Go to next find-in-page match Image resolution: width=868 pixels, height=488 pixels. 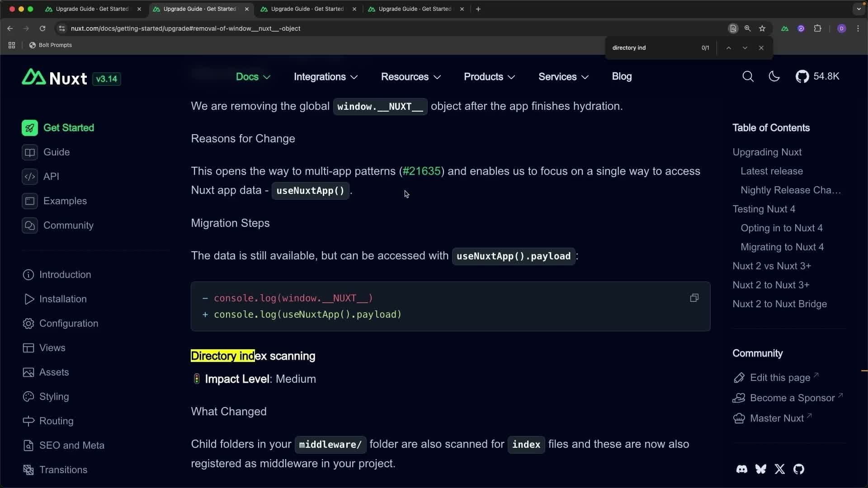[745, 48]
